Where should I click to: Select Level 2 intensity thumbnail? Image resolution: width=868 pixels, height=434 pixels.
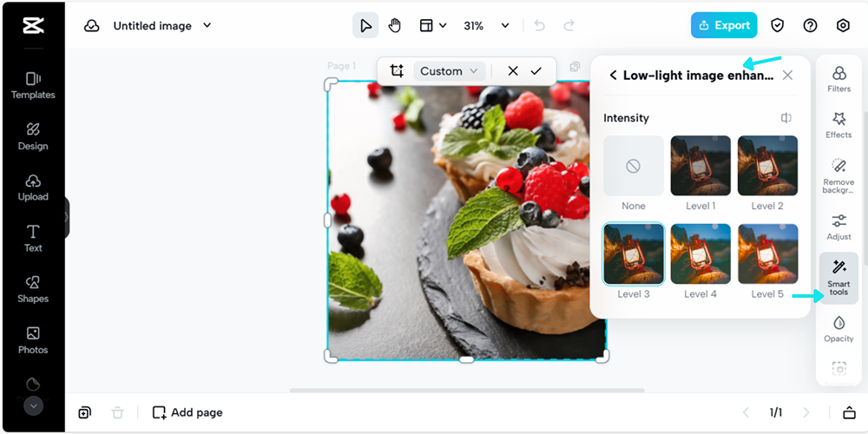[x=768, y=166]
